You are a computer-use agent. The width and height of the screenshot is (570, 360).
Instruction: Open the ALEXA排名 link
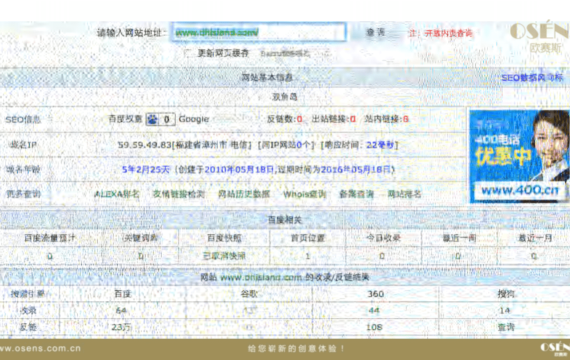pyautogui.click(x=117, y=194)
